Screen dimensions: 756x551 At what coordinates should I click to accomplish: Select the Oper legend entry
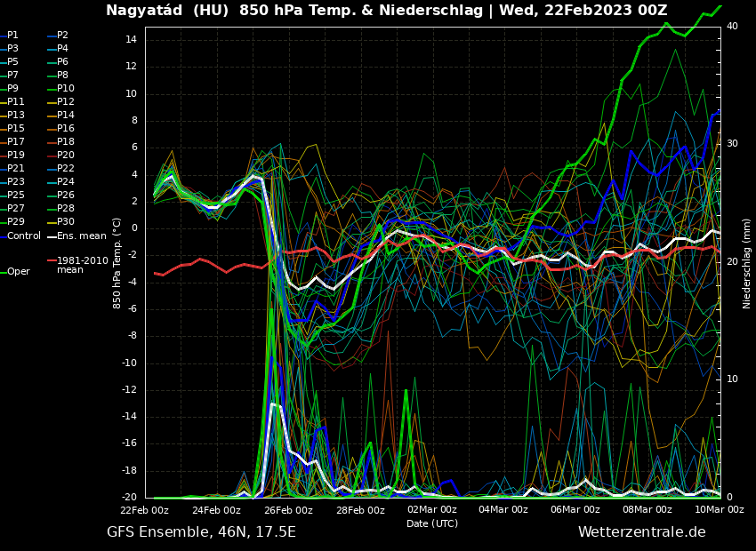(x=18, y=272)
